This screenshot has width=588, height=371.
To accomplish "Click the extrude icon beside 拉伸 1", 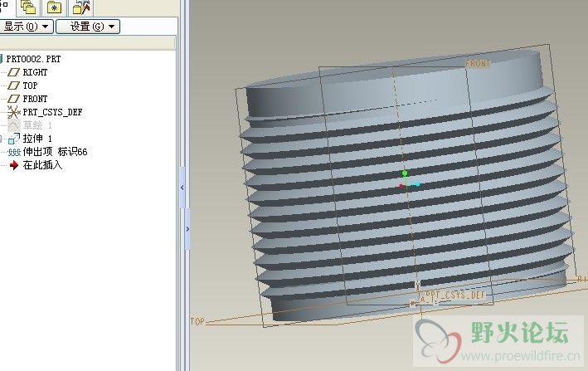I will coord(14,139).
